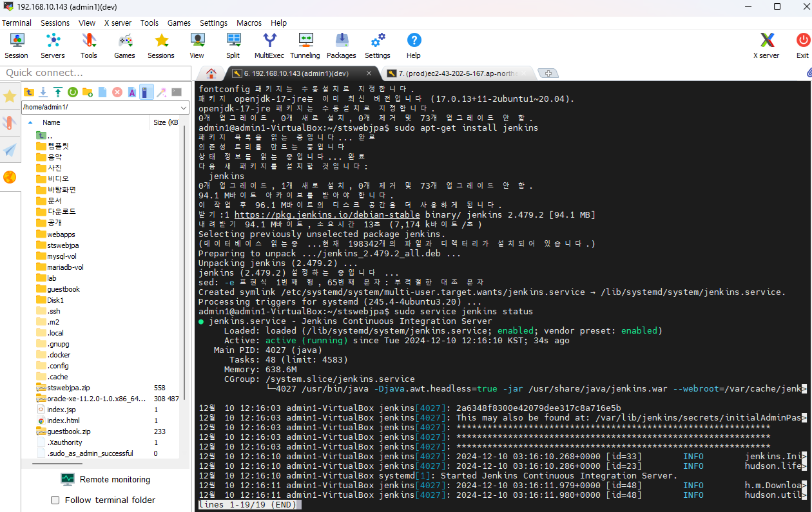Click the View toolbar icon
Screen dimensions: 812x512
(197, 46)
